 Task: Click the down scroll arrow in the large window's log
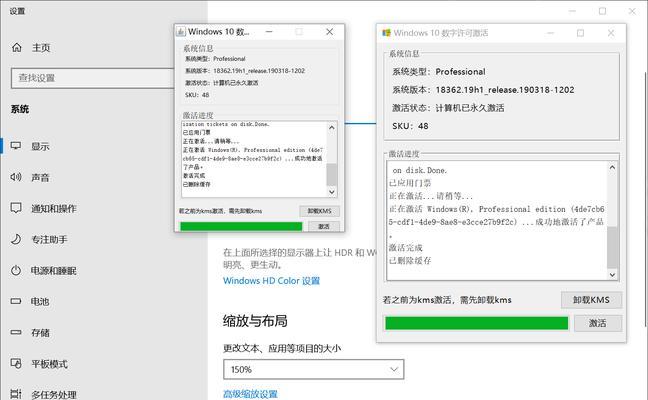[x=612, y=275]
